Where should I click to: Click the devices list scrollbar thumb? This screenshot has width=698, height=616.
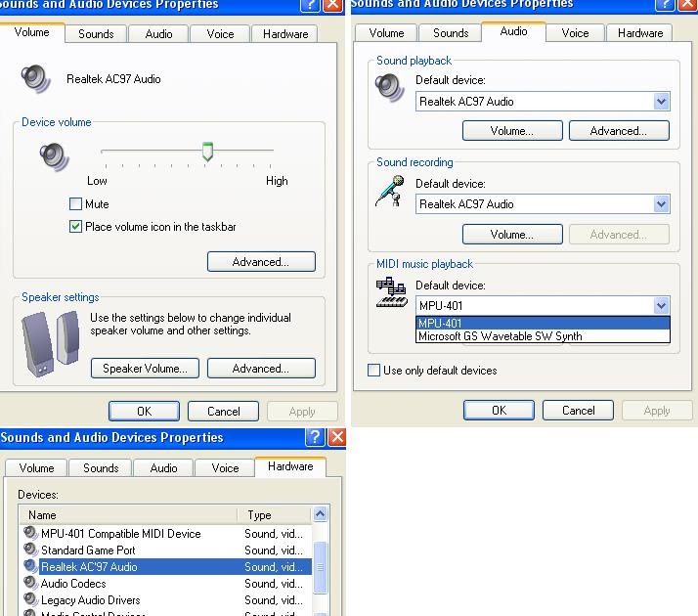(x=320, y=567)
